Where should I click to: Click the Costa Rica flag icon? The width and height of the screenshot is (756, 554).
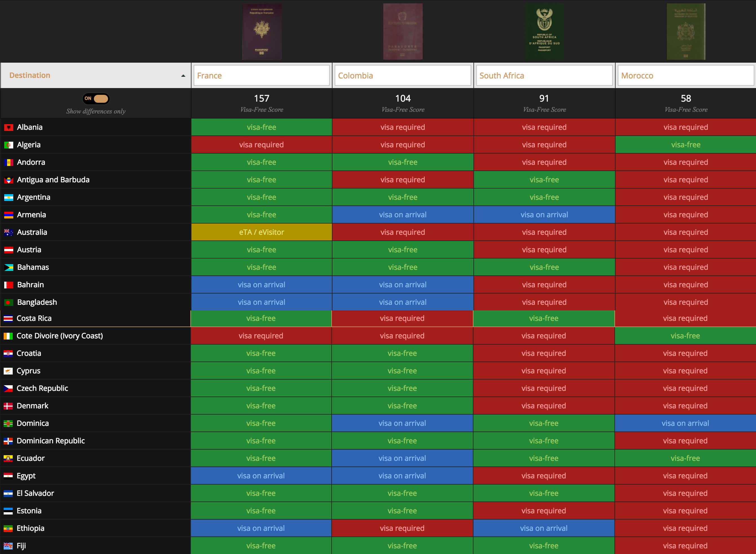click(x=8, y=319)
